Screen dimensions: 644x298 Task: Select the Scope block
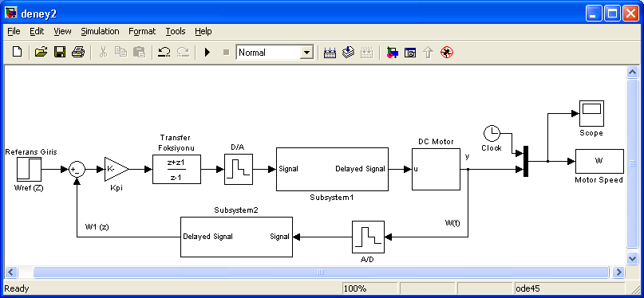[x=591, y=113]
